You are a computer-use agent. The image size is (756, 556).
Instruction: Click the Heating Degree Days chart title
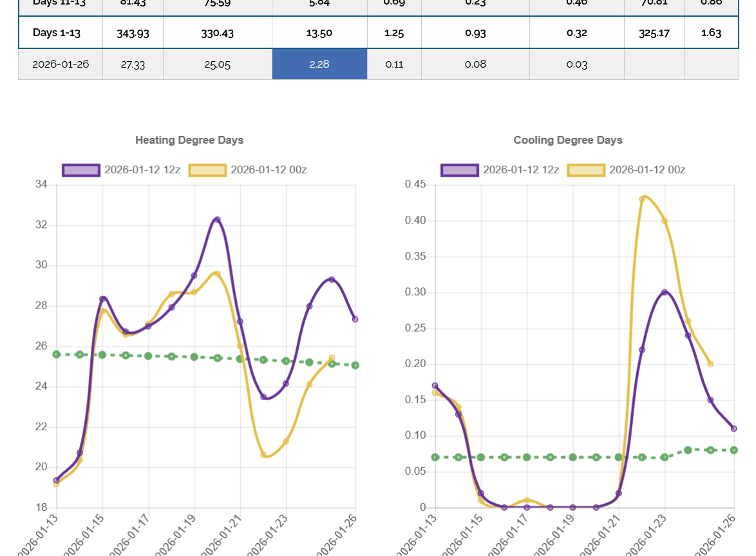pos(189,140)
